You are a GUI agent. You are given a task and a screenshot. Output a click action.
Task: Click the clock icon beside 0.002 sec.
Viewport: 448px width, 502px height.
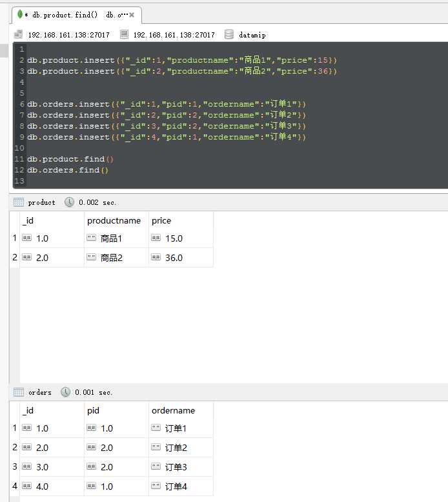pyautogui.click(x=69, y=202)
